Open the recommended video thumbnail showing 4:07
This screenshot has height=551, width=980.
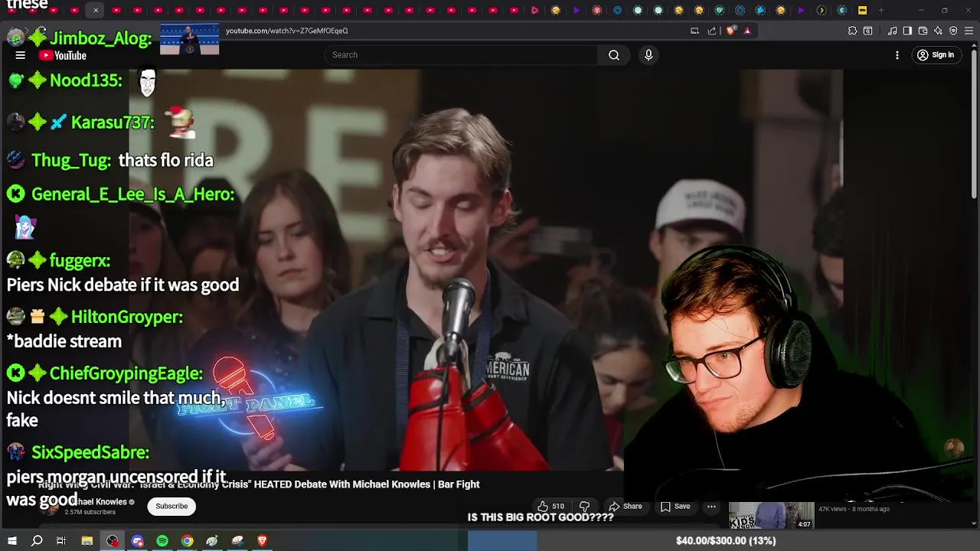click(x=771, y=515)
